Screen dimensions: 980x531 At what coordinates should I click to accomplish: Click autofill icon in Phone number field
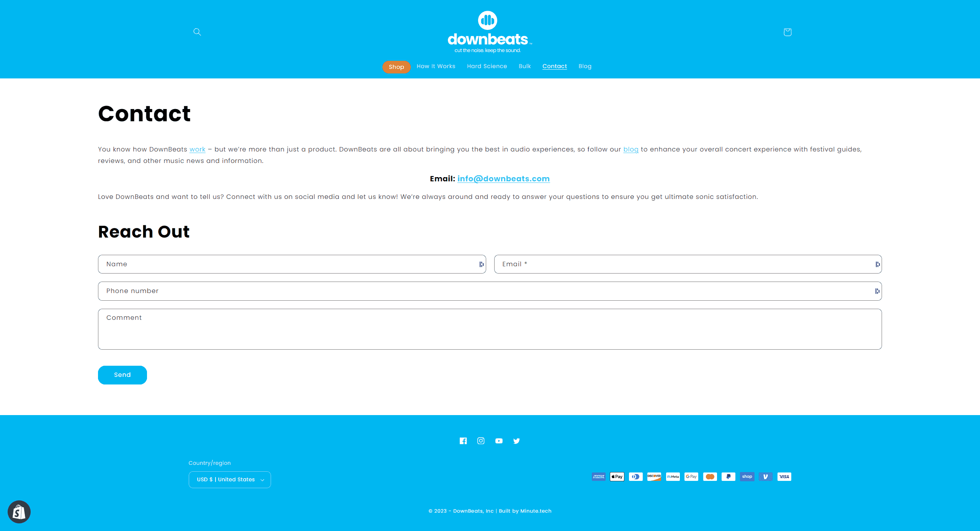[877, 291]
